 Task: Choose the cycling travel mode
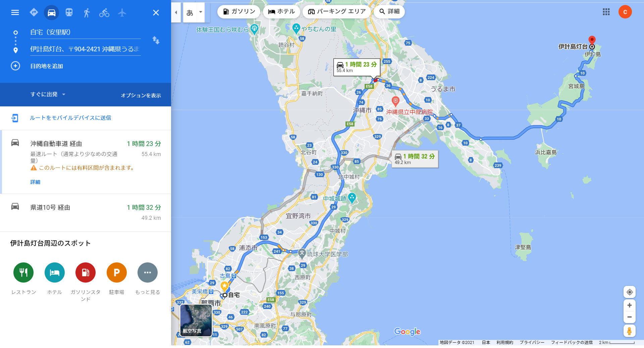tap(104, 13)
